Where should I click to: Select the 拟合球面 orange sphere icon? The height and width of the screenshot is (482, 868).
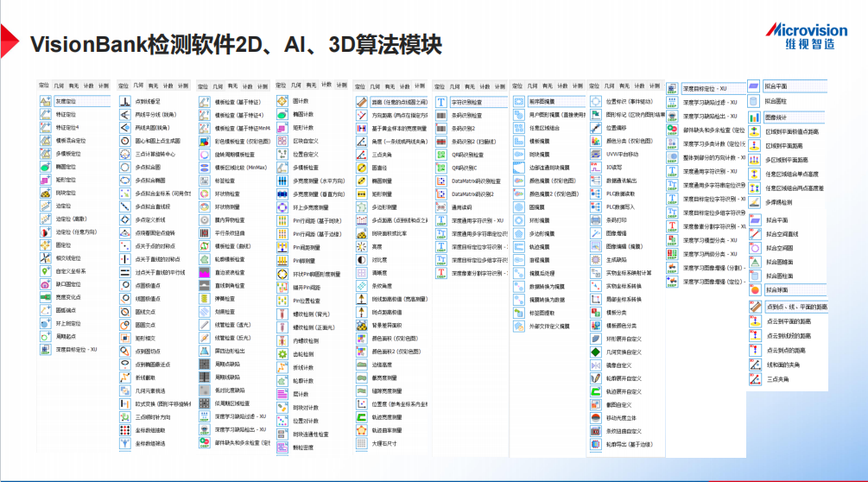pos(755,289)
